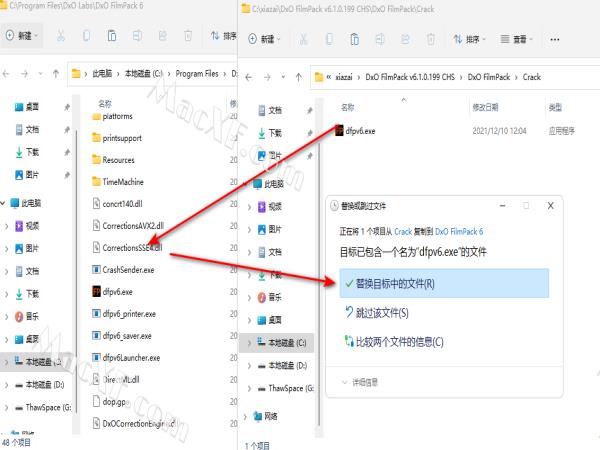Expand Network (网络) in Crack window sidebar

click(245, 416)
